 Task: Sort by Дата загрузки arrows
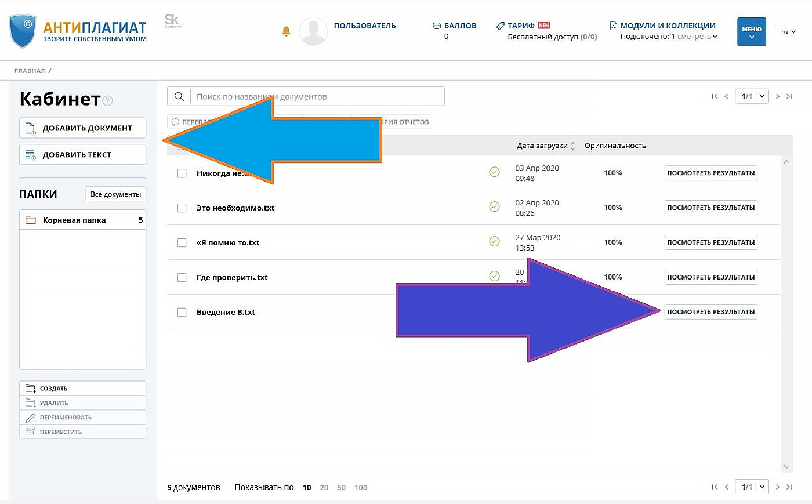click(573, 146)
